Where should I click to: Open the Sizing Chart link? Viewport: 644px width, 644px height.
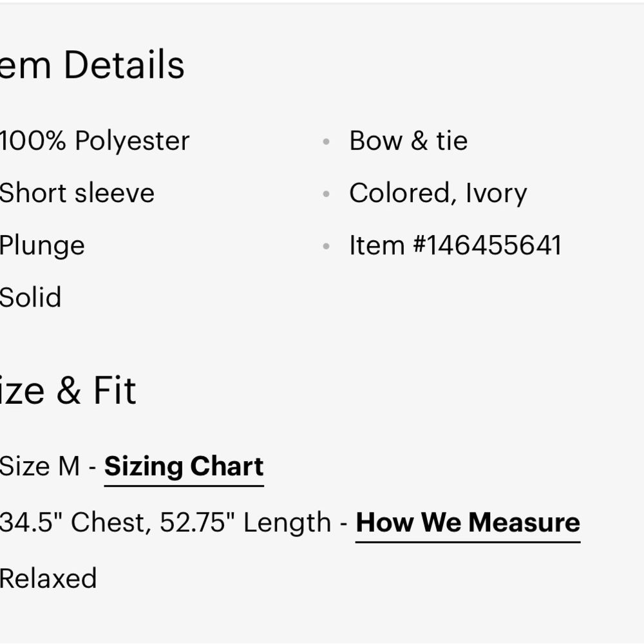(184, 466)
